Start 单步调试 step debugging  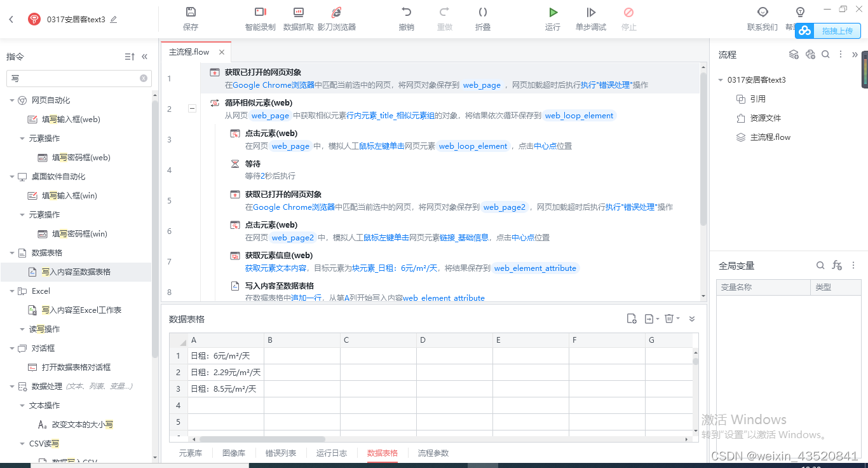coord(591,12)
